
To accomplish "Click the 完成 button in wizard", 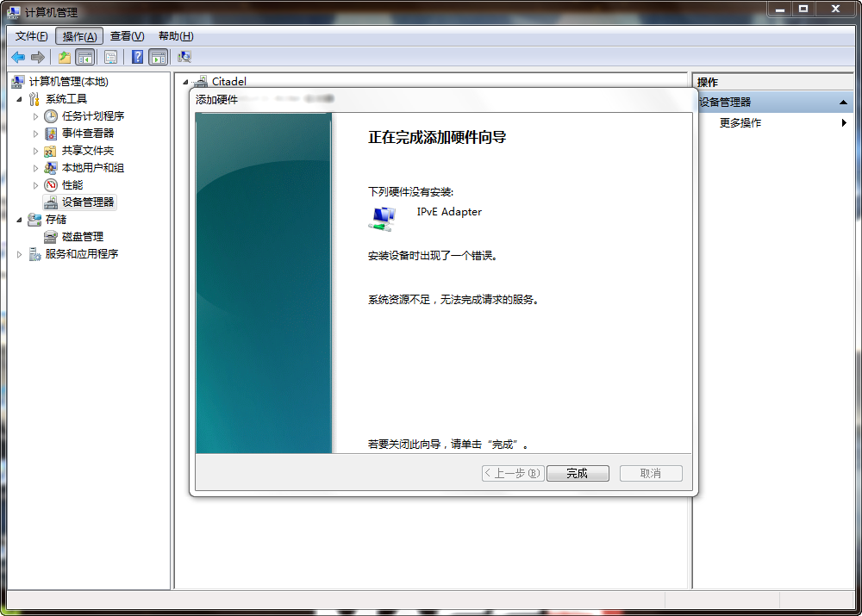I will tap(577, 474).
